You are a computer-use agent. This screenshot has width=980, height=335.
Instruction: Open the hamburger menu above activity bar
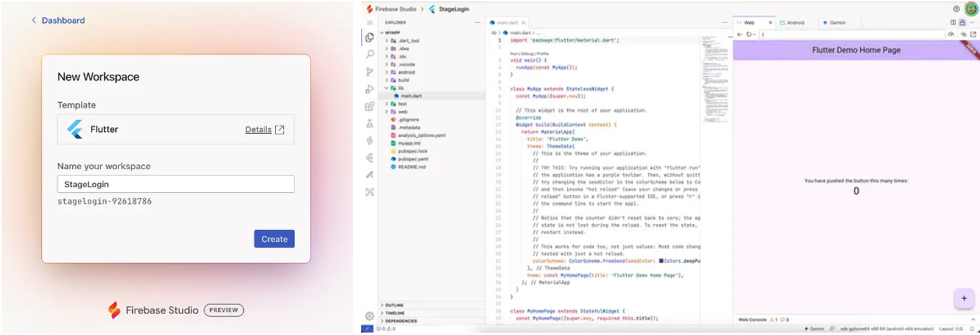(x=369, y=22)
